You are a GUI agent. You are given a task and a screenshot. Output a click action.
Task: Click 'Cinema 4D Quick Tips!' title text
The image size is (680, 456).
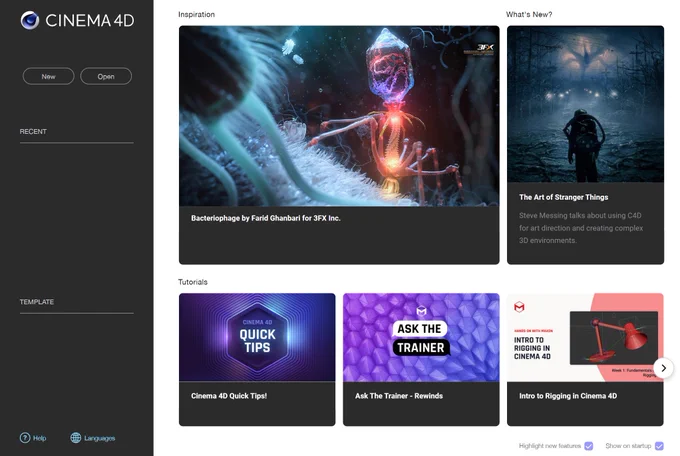pos(229,396)
